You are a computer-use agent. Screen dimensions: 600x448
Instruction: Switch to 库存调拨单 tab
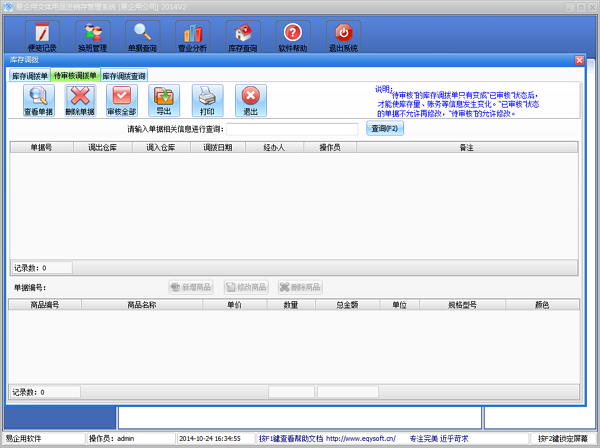pos(30,76)
